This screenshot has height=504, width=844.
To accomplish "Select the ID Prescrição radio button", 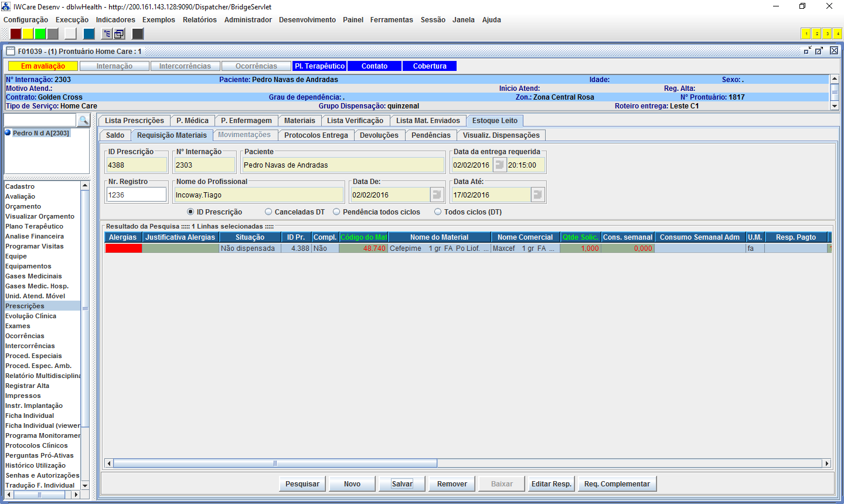I will (x=190, y=212).
